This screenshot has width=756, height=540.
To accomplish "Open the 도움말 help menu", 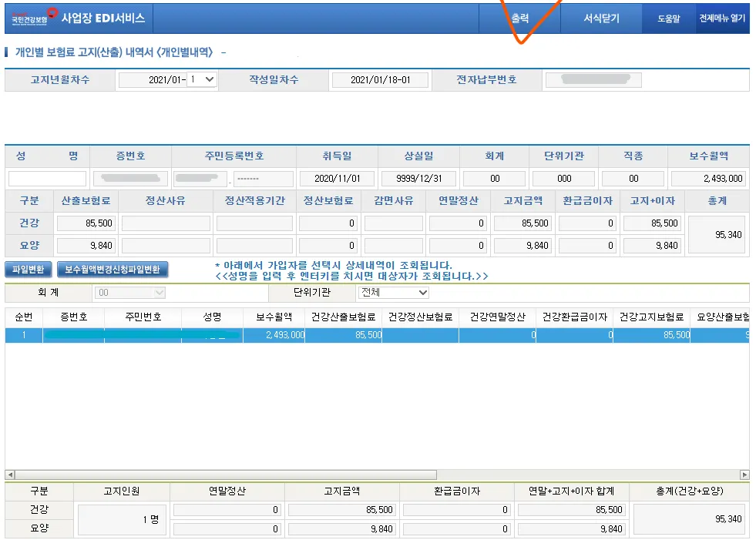I will click(669, 18).
